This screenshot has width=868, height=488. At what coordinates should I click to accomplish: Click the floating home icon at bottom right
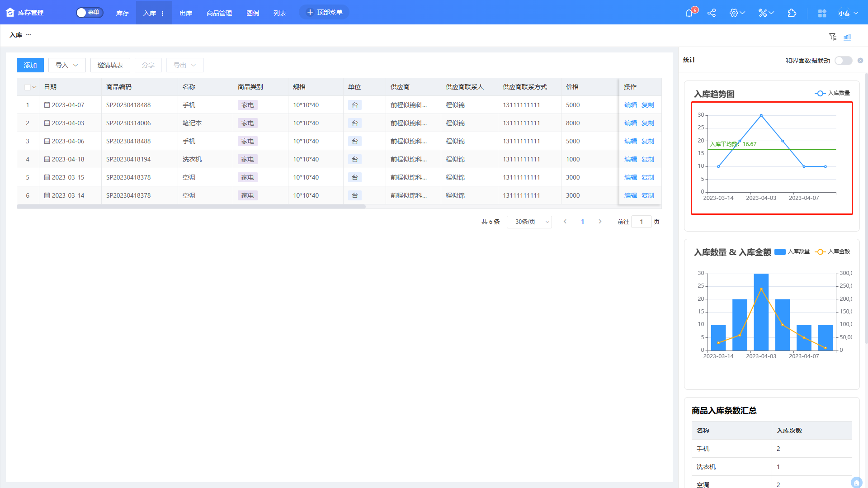(856, 482)
